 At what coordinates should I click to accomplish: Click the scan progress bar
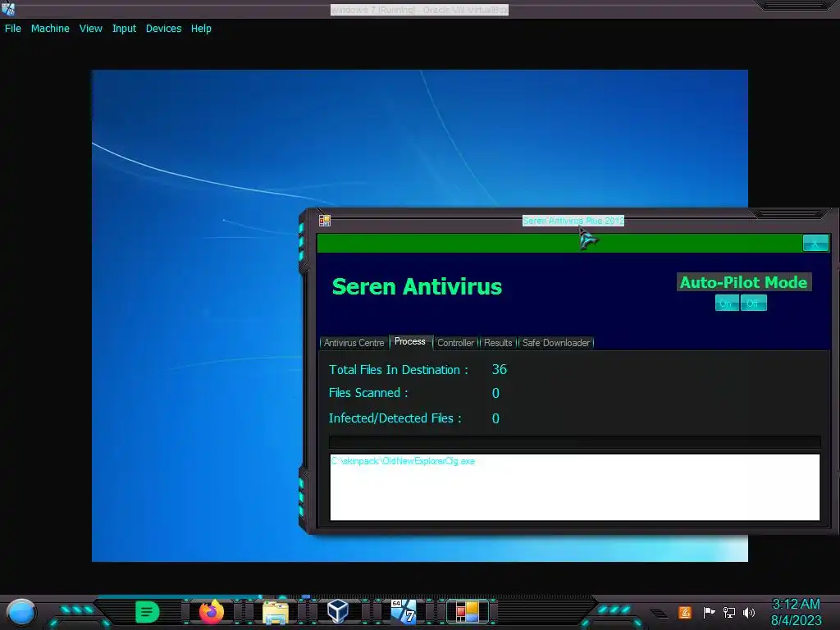pos(574,442)
